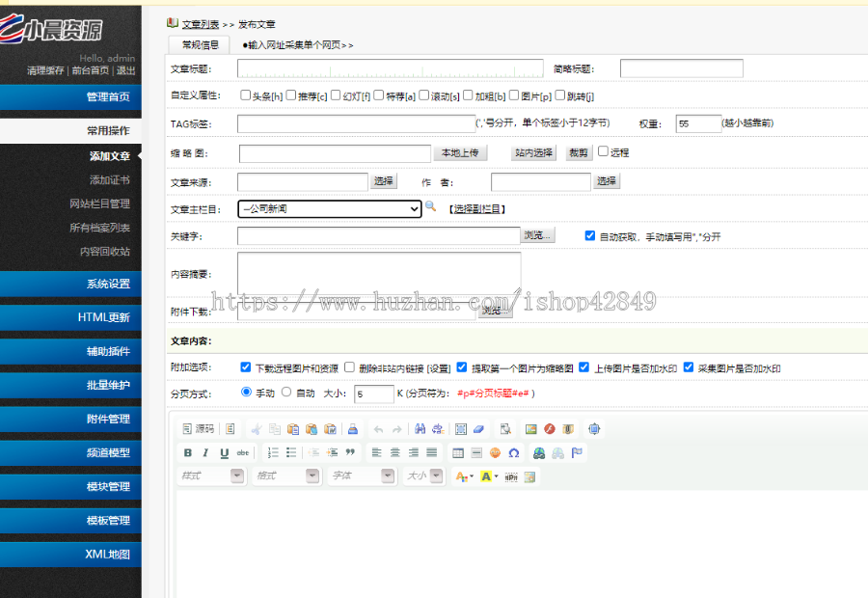Click the 文章列表 breadcrumb link

pos(201,24)
